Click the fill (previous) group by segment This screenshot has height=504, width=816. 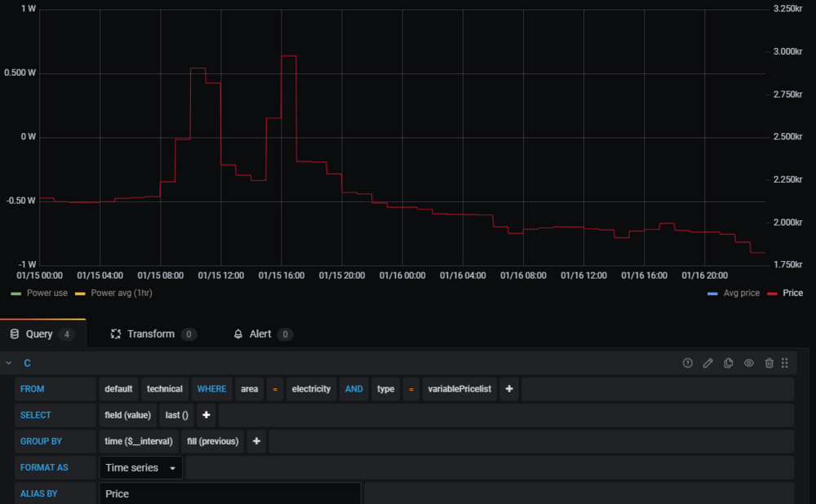point(212,441)
